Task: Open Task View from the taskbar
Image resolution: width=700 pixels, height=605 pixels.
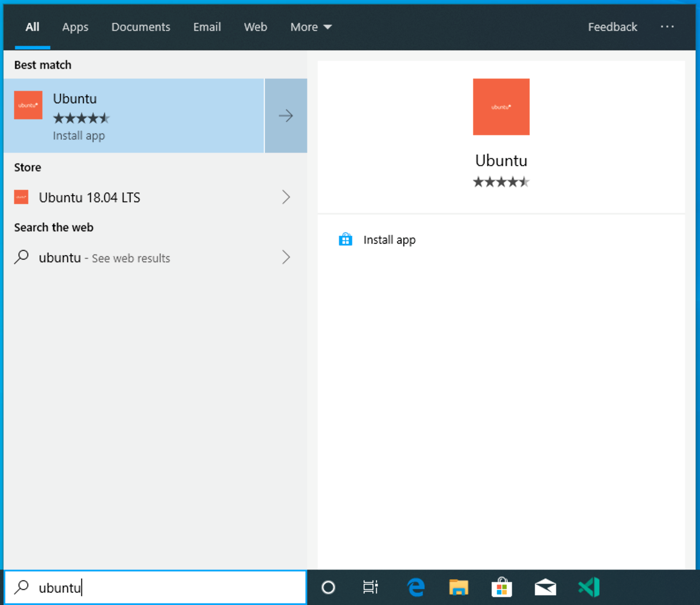Action: 370,587
